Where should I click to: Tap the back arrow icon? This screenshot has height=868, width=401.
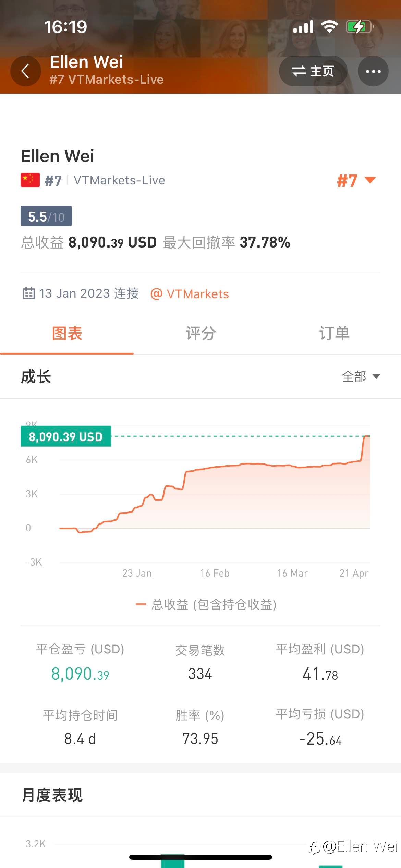26,71
